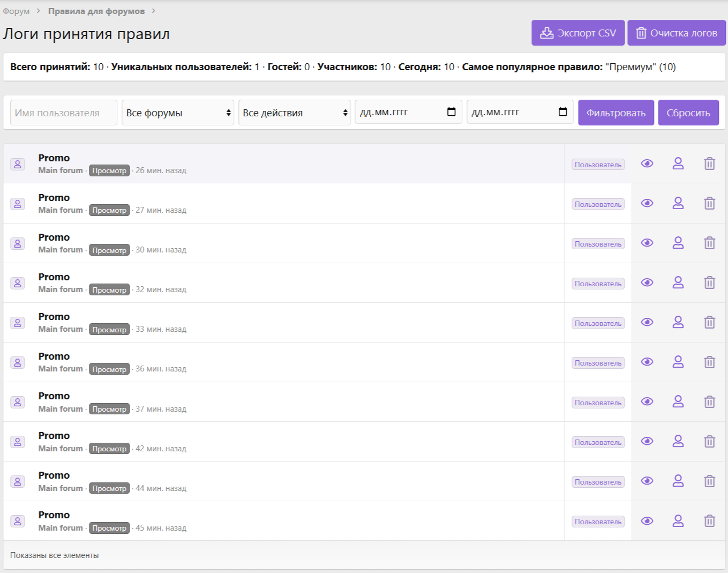Click the 'Сбросить' button
The width and height of the screenshot is (728, 573).
pyautogui.click(x=688, y=113)
